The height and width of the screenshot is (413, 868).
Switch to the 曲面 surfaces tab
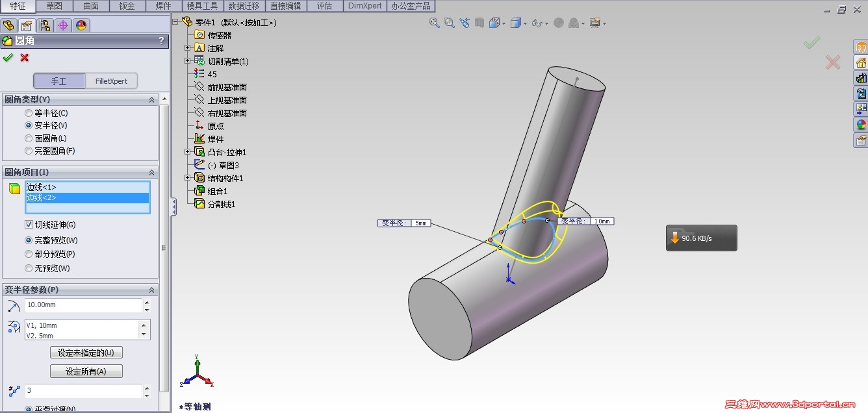[91, 6]
